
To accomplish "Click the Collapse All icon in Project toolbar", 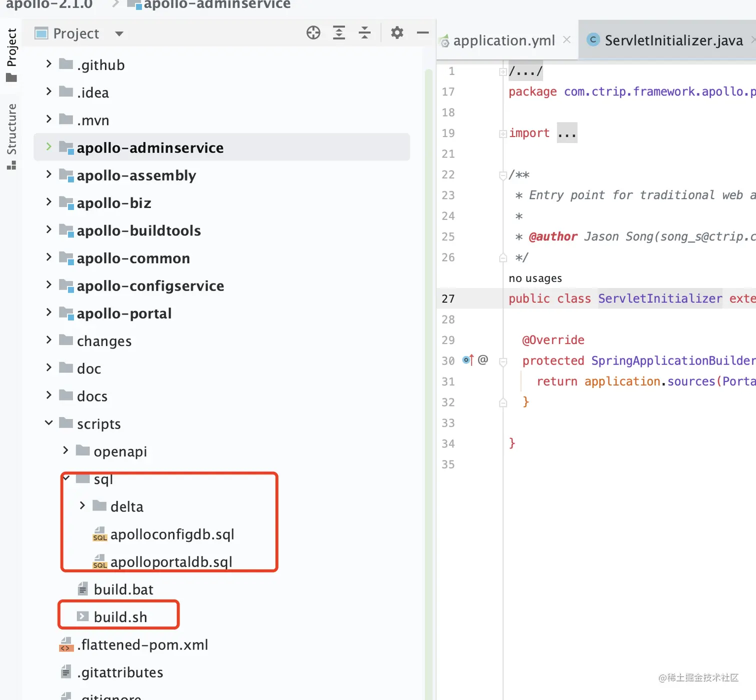I will click(365, 33).
